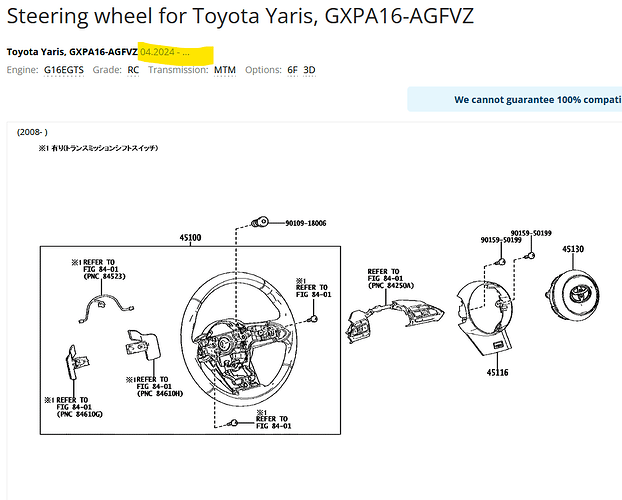Click the Toyota emblem airbag pad drawing

pyautogui.click(x=573, y=296)
